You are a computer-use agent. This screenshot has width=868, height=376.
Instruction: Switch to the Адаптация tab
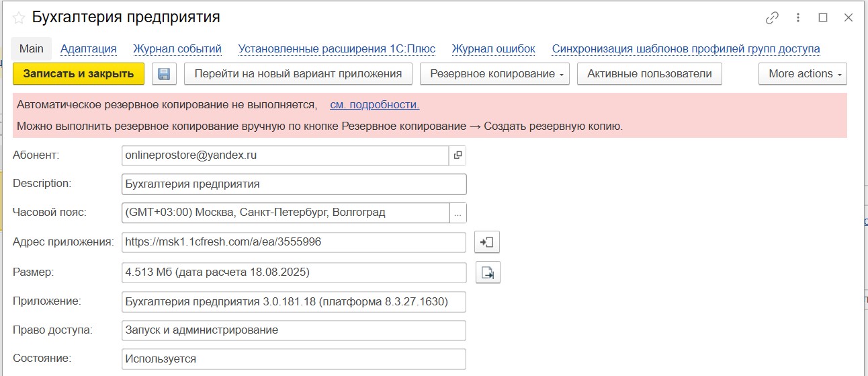[x=89, y=49]
